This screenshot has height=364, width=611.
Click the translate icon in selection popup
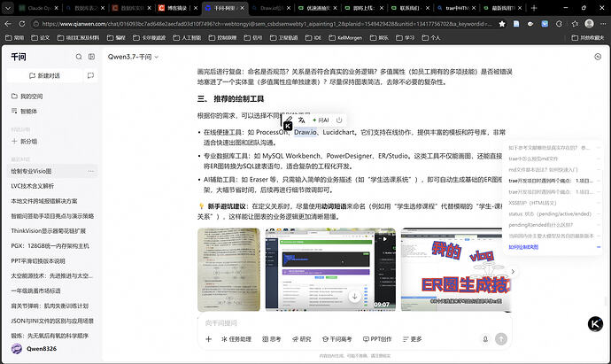coord(302,120)
